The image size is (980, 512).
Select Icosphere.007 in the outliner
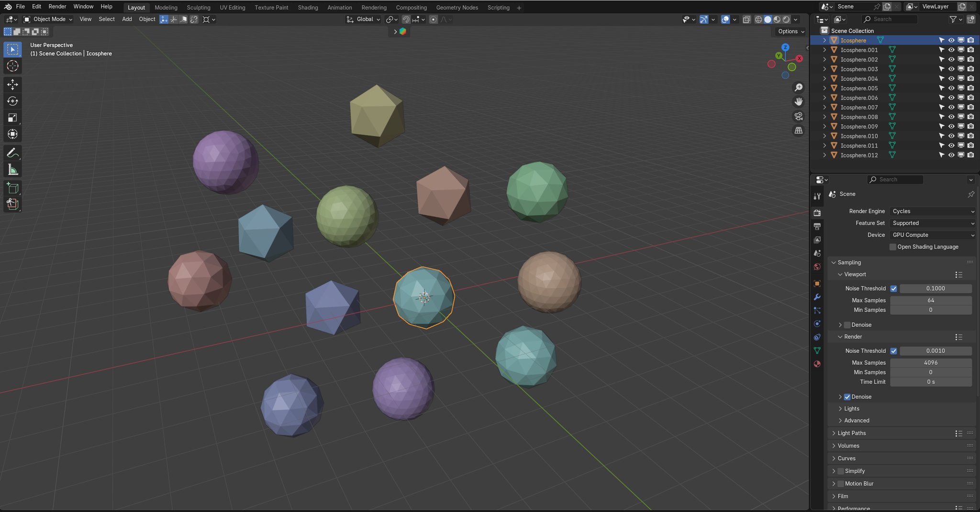coord(859,107)
